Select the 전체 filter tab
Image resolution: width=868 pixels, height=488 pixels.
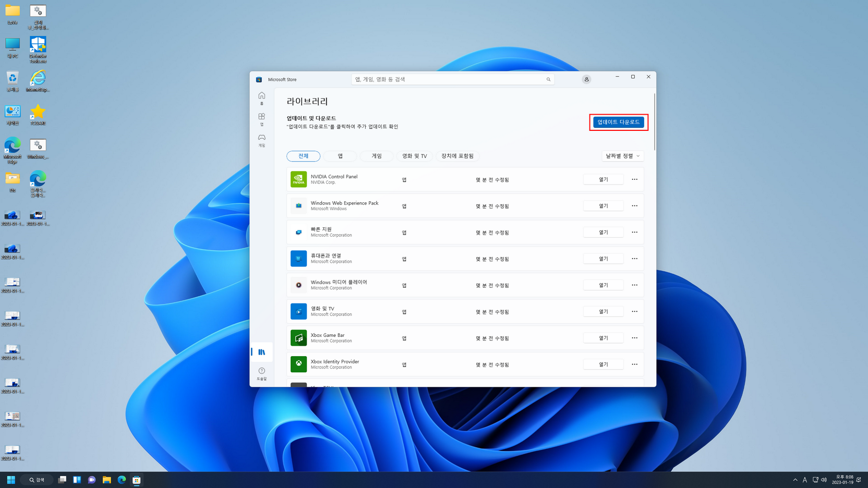click(x=303, y=156)
